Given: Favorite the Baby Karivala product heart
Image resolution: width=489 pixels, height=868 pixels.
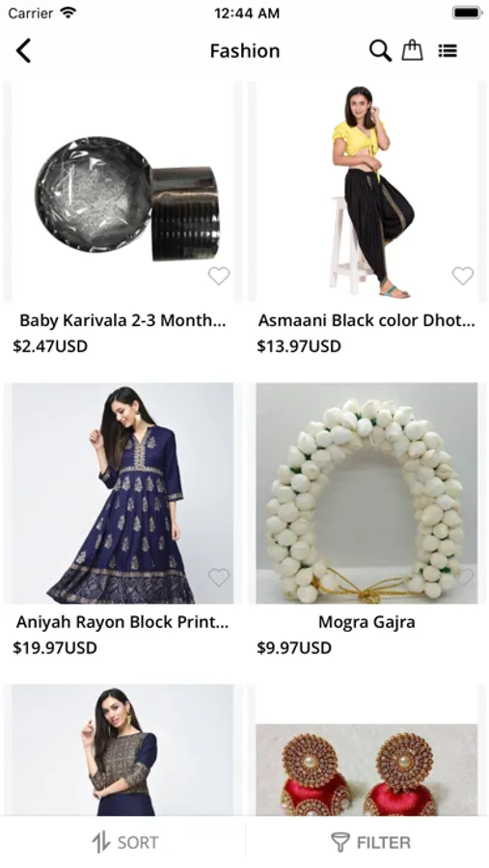Looking at the screenshot, I should click(x=219, y=275).
